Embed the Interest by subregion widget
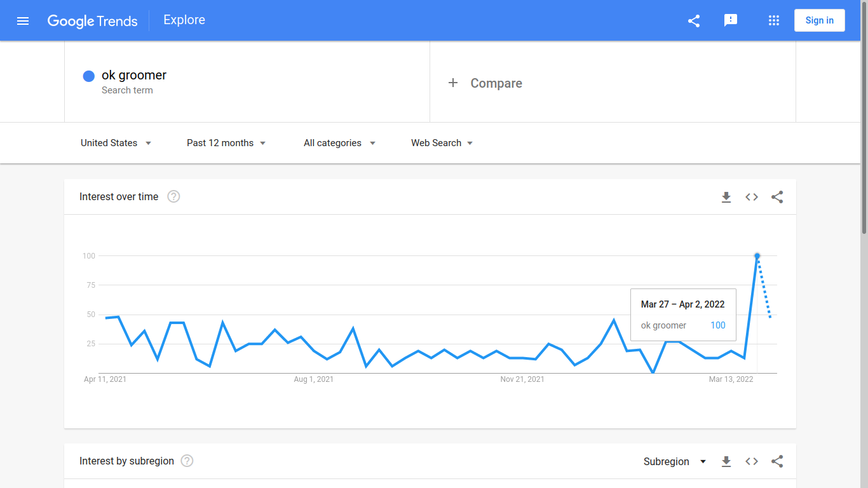Viewport: 868px width, 488px height. 752,461
